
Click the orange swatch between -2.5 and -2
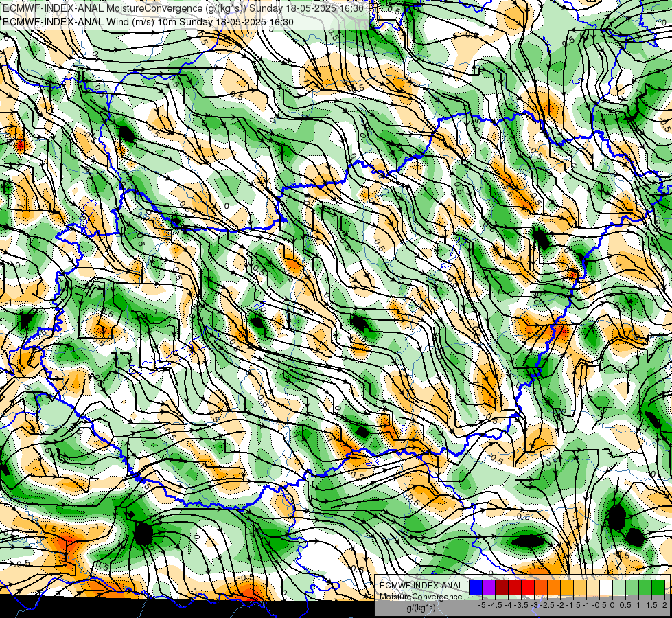coord(554,588)
